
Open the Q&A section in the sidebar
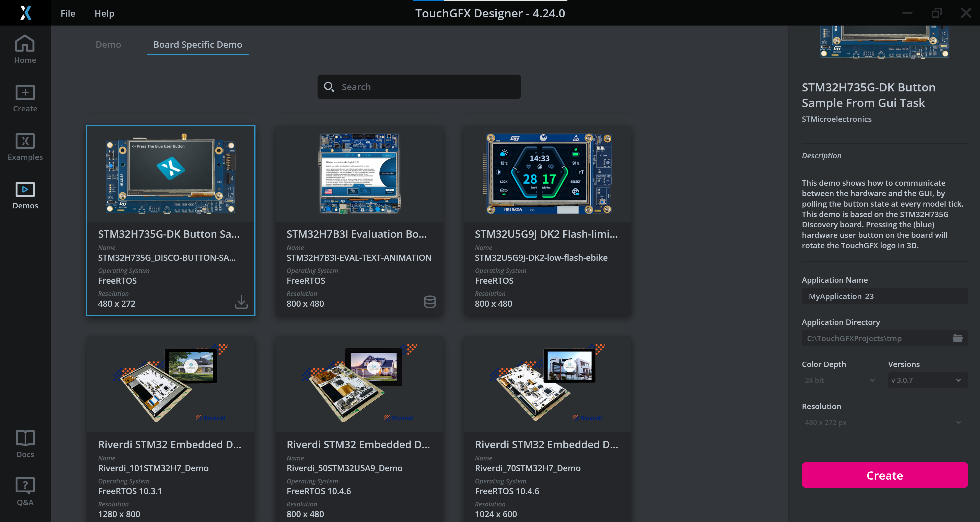(25, 491)
